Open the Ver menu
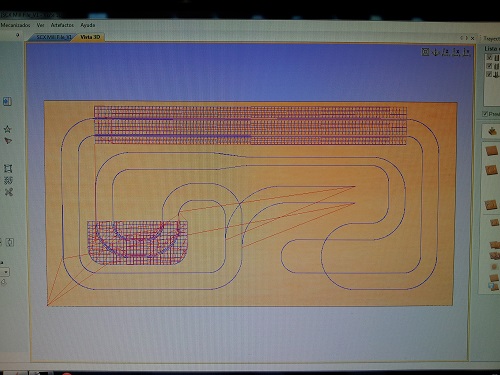500x375 pixels. [40, 25]
